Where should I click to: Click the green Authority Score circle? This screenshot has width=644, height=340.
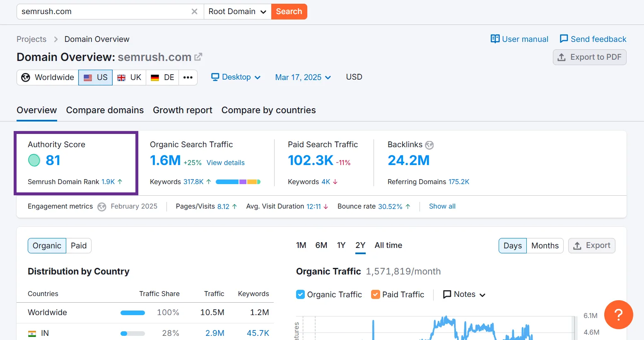(34, 160)
